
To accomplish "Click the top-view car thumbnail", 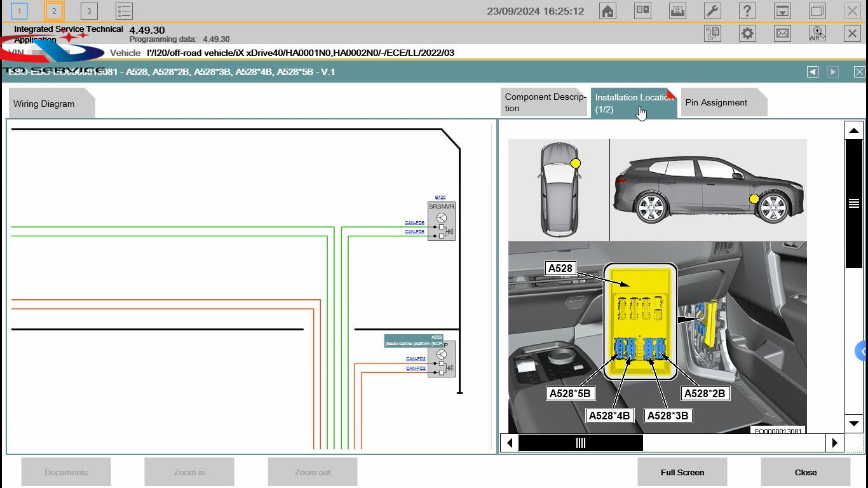I will [559, 189].
